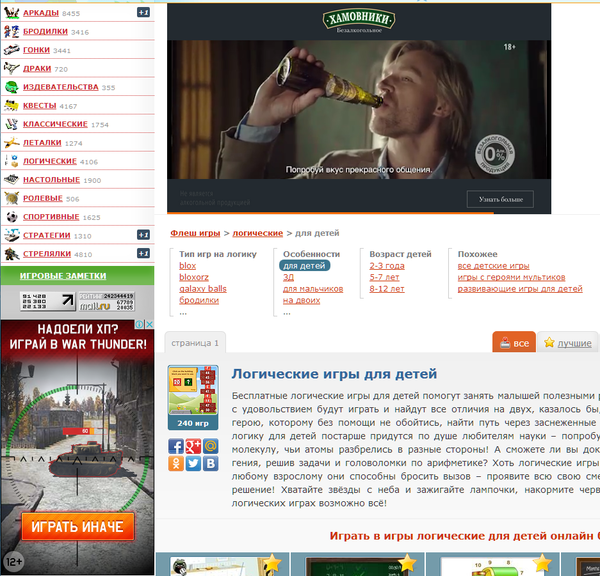Select the blox game type
Screen dimensions: 600x576
coord(188,266)
